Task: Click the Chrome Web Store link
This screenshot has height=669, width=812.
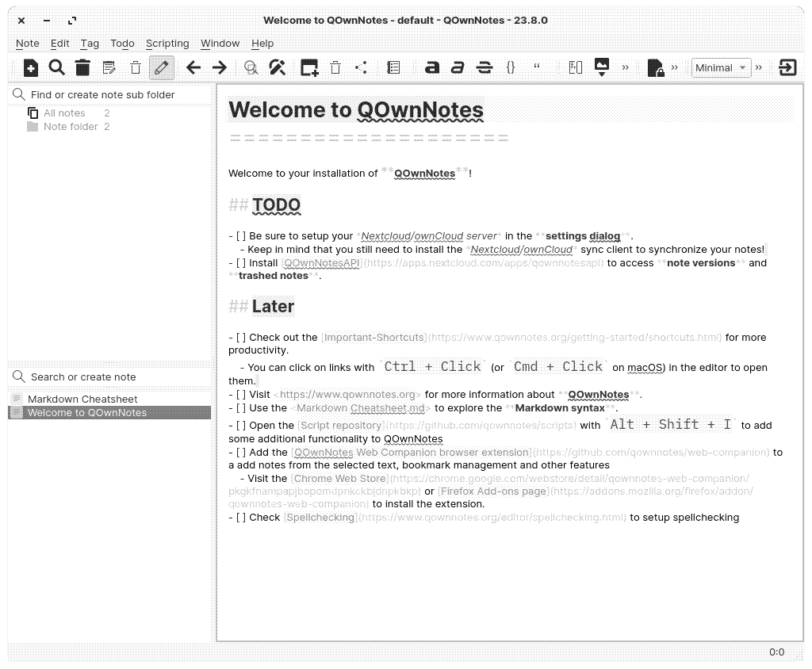Action: coord(339,479)
